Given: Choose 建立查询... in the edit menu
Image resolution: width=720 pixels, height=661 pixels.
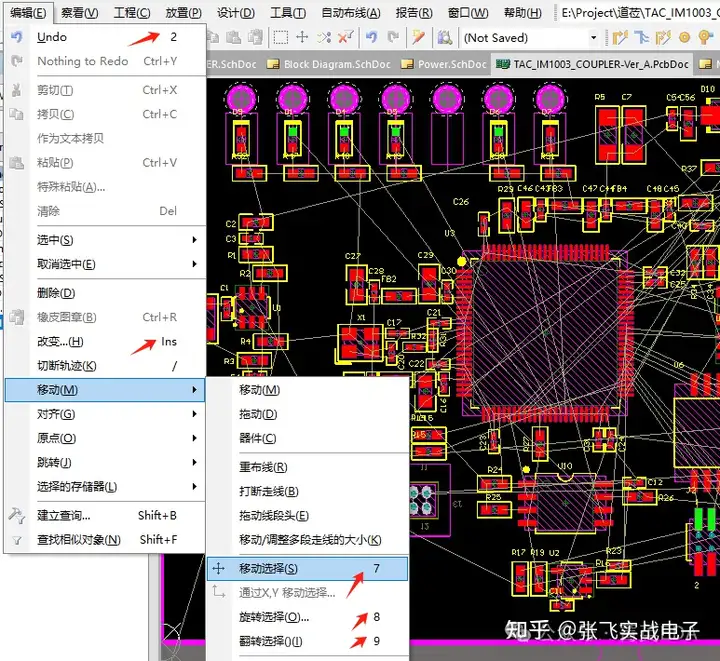Looking at the screenshot, I should pyautogui.click(x=105, y=515).
